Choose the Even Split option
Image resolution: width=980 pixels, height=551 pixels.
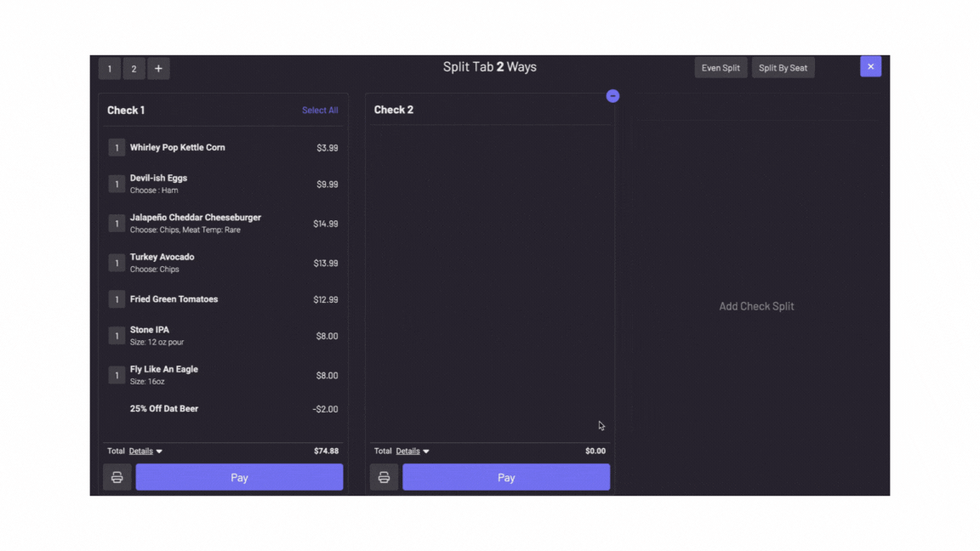click(721, 68)
